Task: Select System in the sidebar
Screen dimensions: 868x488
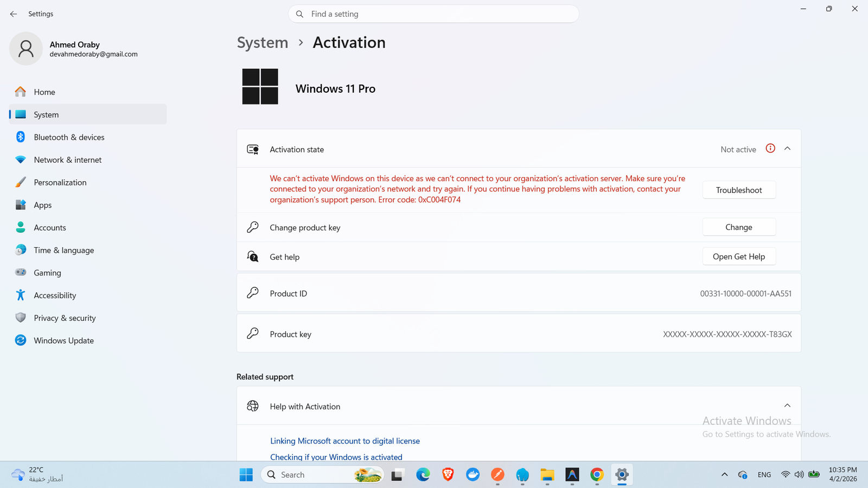Action: pyautogui.click(x=88, y=114)
